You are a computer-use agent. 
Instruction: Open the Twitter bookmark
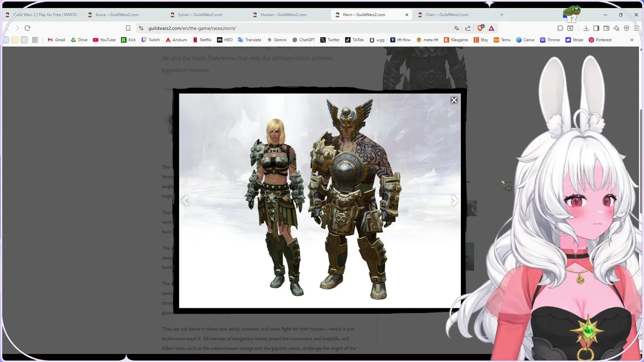pyautogui.click(x=330, y=40)
